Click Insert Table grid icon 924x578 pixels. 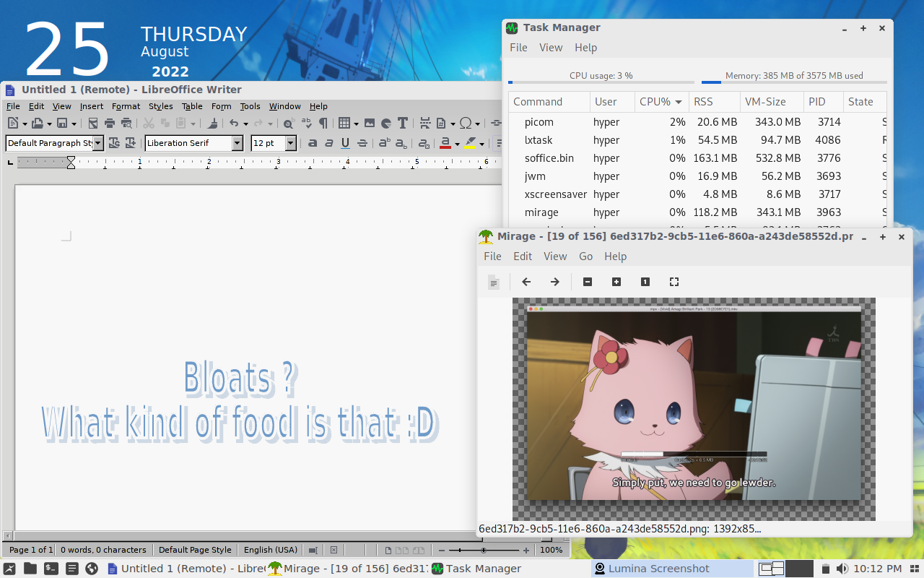click(x=344, y=124)
